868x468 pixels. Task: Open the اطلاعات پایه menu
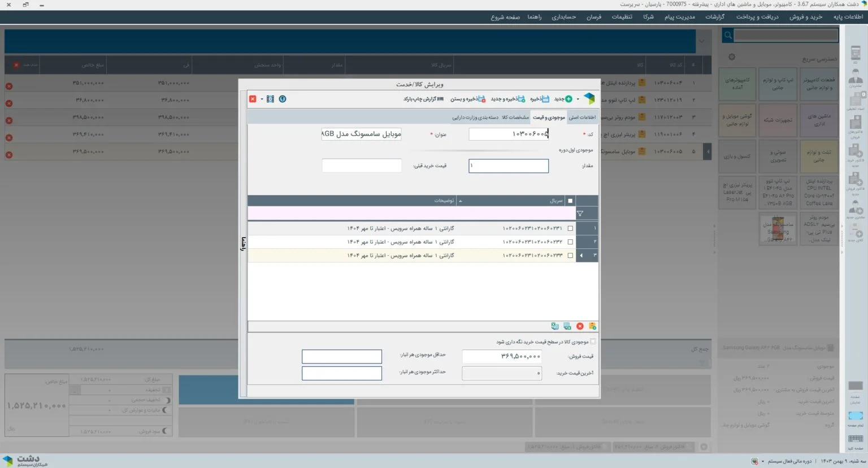(x=848, y=17)
